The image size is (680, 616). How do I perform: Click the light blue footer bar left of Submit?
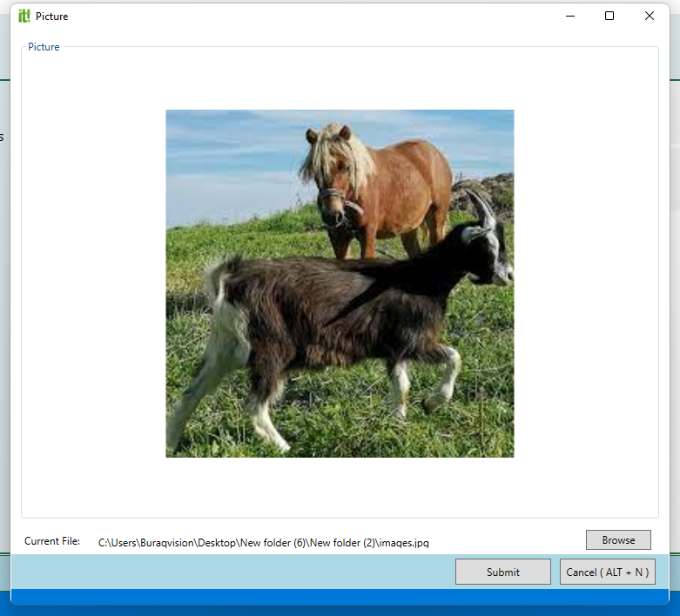[226, 572]
